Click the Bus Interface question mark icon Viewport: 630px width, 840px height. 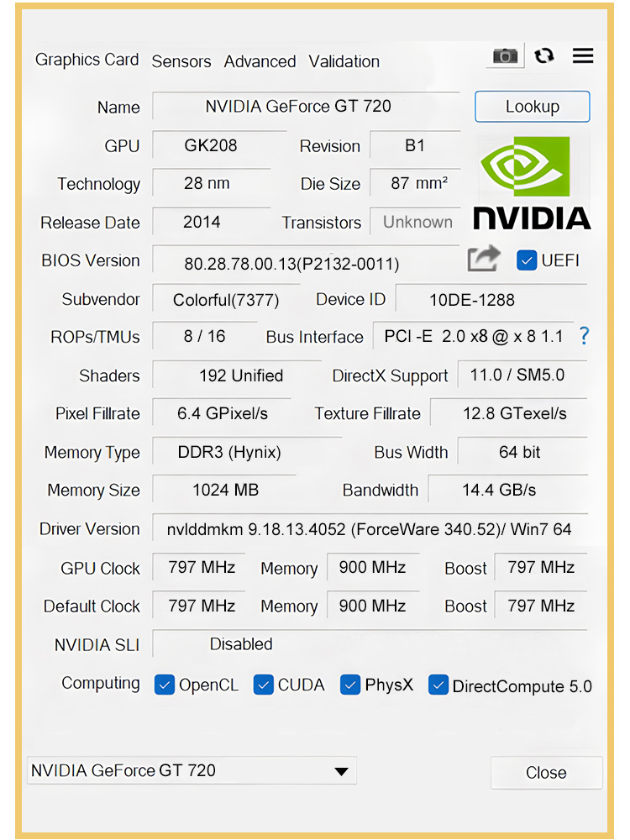point(585,337)
